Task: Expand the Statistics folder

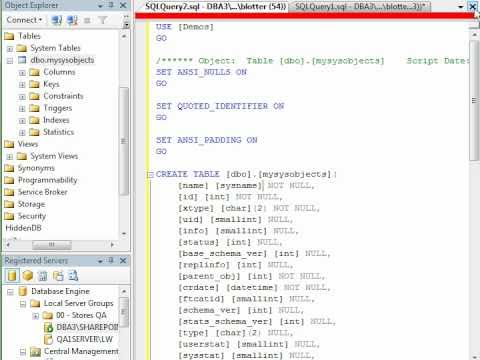Action: click(22, 133)
